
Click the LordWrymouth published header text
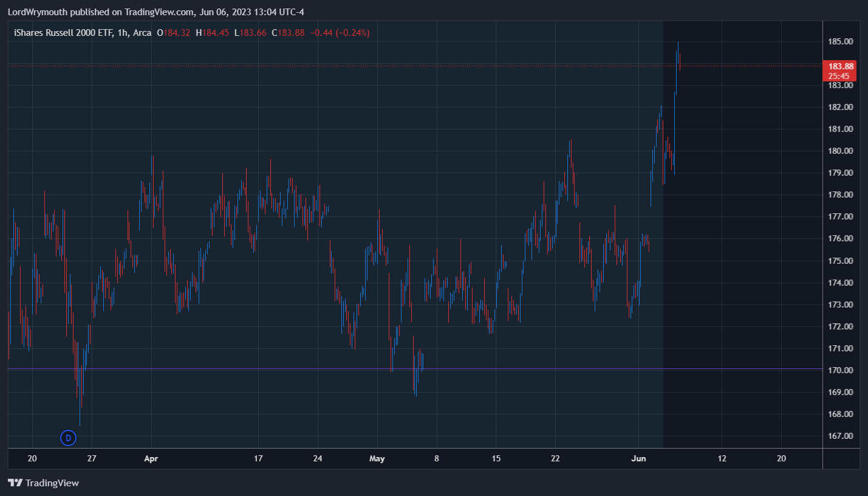[155, 12]
